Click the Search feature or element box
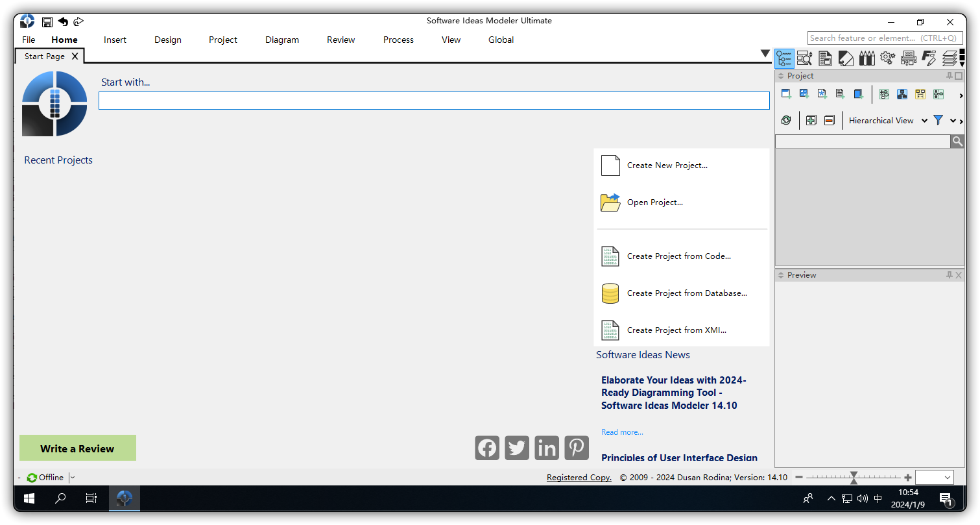This screenshot has height=525, width=980. pyautogui.click(x=885, y=38)
